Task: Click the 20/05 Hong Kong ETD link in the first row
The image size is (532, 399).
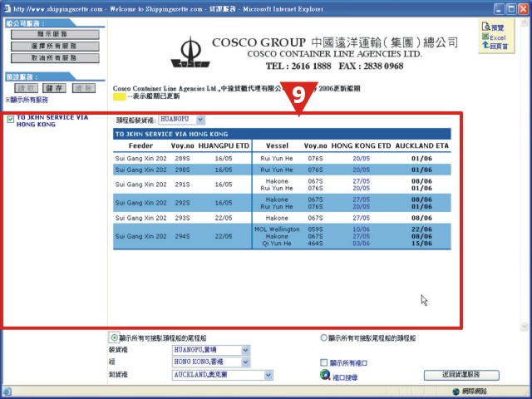Action: (361, 159)
